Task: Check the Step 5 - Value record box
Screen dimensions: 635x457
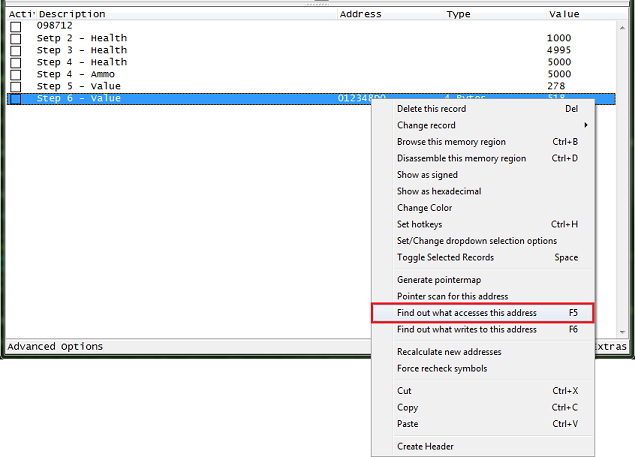Action: pos(15,87)
